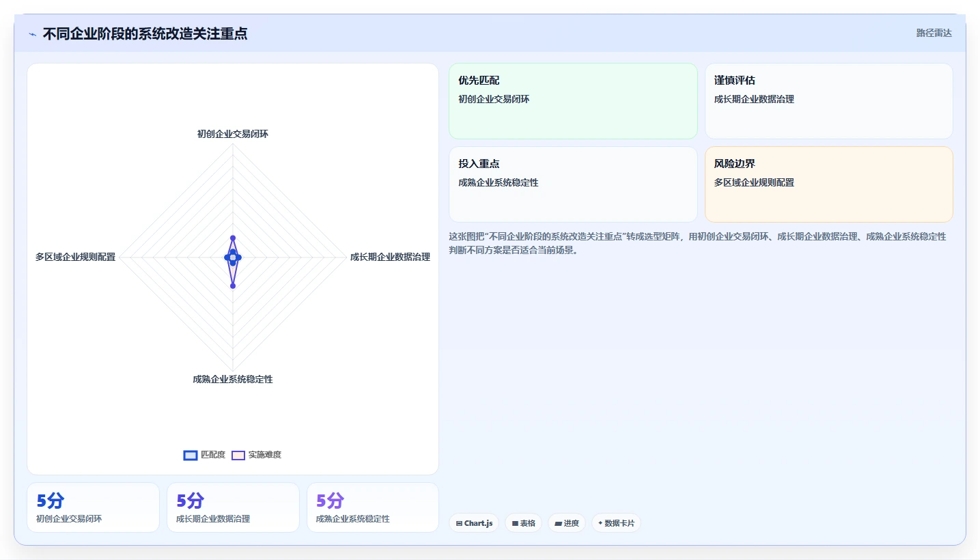Click the top radar data point
The height and width of the screenshot is (560, 980).
233,238
